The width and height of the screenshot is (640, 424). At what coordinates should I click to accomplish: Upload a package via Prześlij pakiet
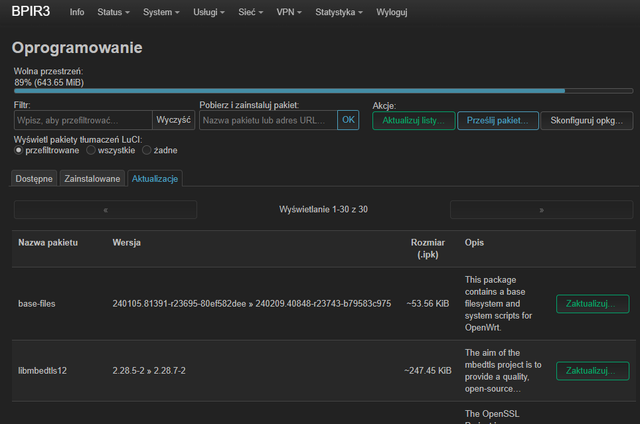pyautogui.click(x=498, y=121)
